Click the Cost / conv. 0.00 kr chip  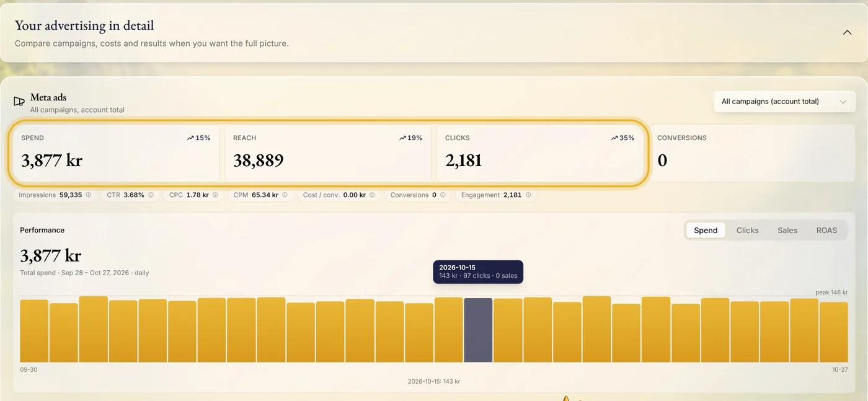pyautogui.click(x=339, y=195)
